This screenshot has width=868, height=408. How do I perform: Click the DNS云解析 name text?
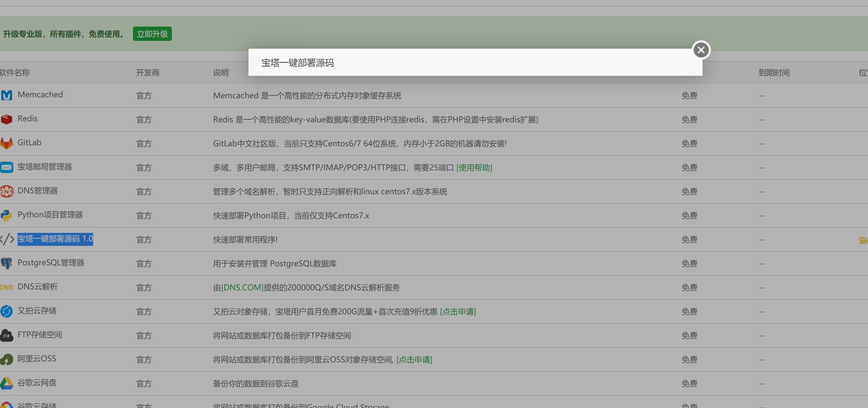(37, 286)
